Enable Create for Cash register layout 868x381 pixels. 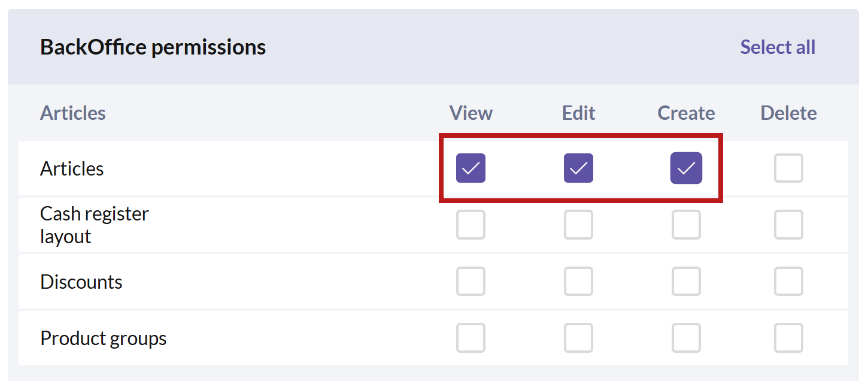[x=686, y=225]
